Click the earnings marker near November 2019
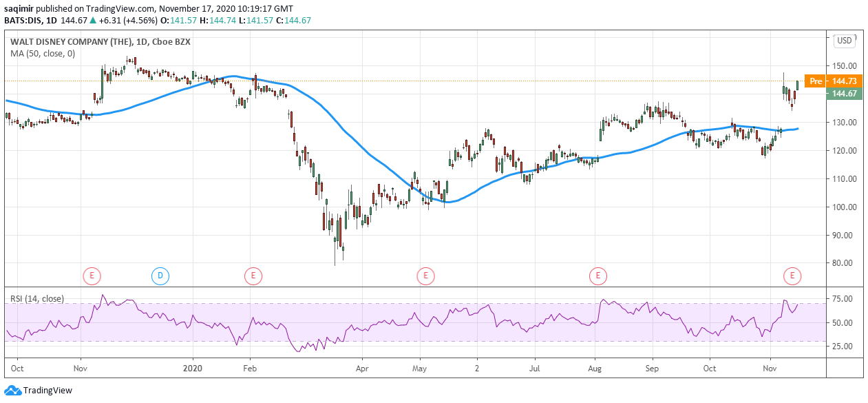This screenshot has width=868, height=403. click(91, 276)
